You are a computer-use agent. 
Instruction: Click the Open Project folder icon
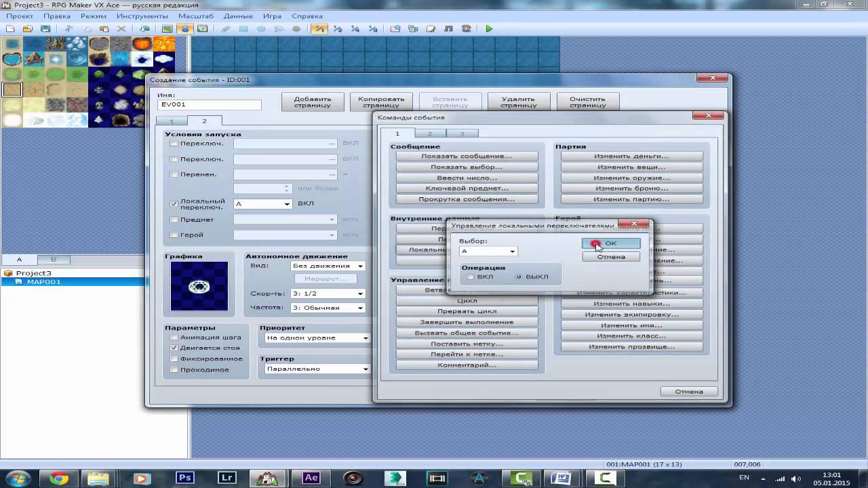(x=28, y=28)
